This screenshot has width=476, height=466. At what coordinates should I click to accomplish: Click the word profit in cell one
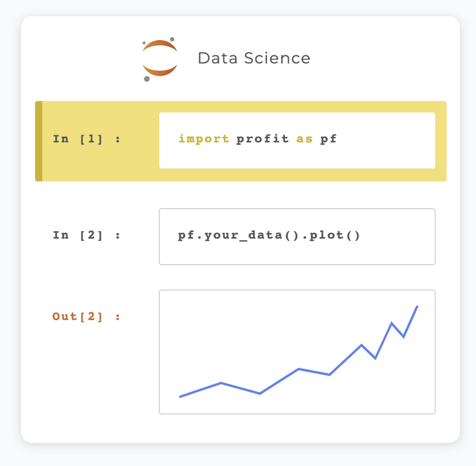[x=263, y=139]
